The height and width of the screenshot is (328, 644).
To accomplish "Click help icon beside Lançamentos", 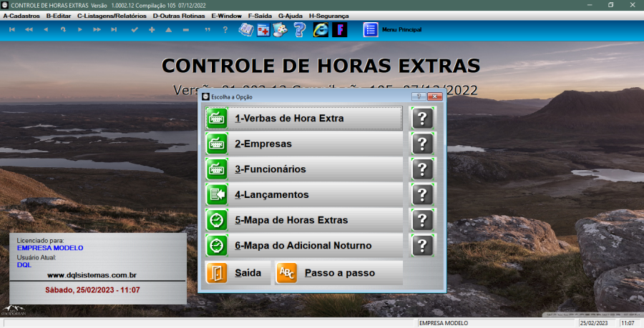I will pyautogui.click(x=423, y=194).
